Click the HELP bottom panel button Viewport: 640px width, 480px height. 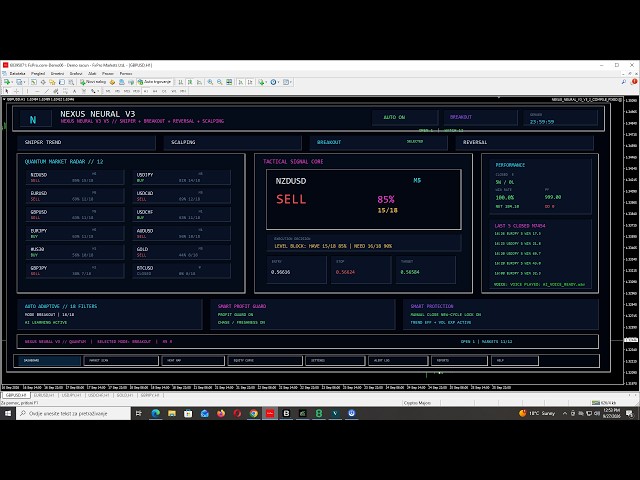515,361
